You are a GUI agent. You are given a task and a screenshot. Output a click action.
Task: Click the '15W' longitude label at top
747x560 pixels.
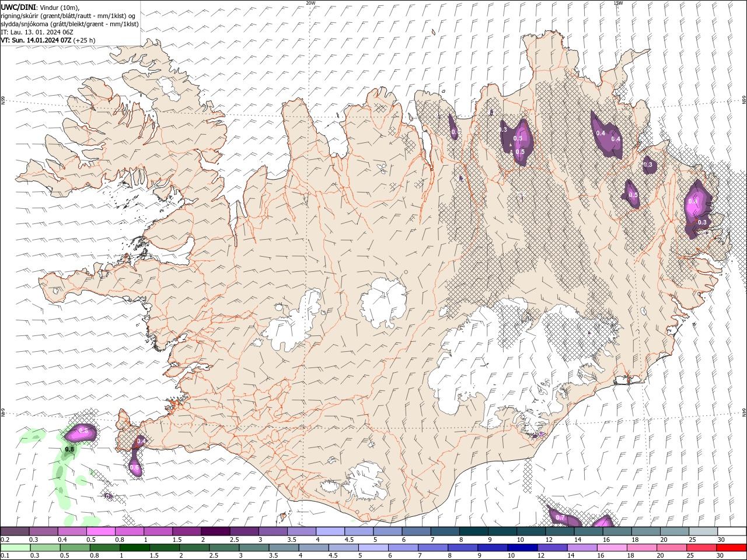tap(618, 3)
